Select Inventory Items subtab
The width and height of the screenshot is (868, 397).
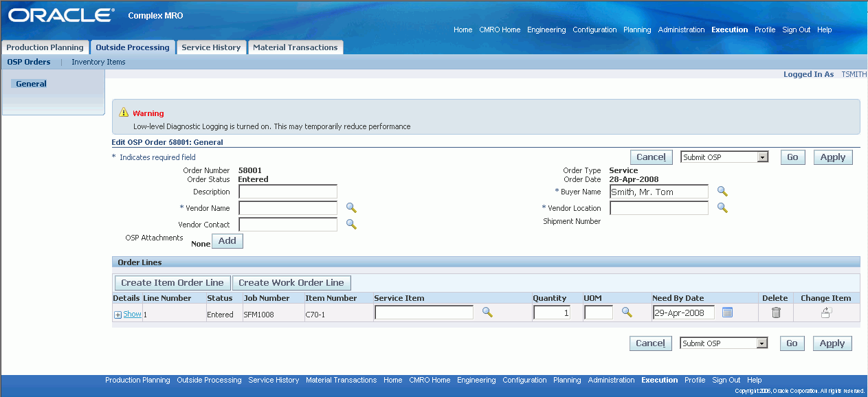click(98, 62)
